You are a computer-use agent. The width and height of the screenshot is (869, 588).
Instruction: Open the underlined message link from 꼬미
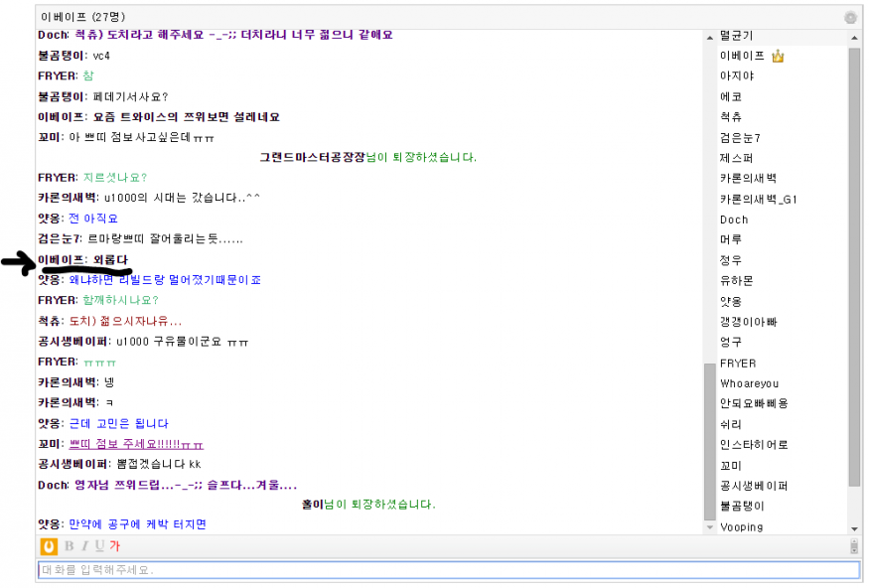[135, 443]
